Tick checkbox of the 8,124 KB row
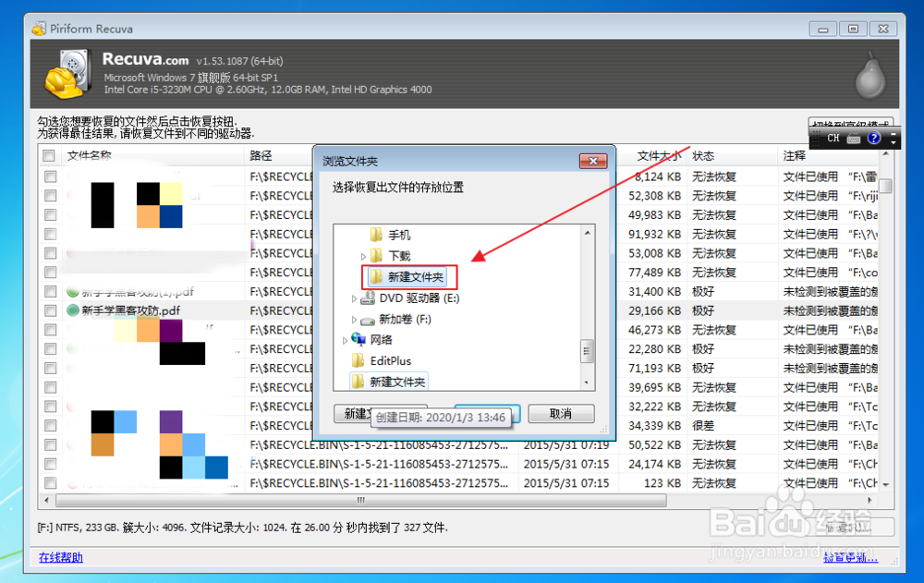The height and width of the screenshot is (583, 924). tap(50, 176)
